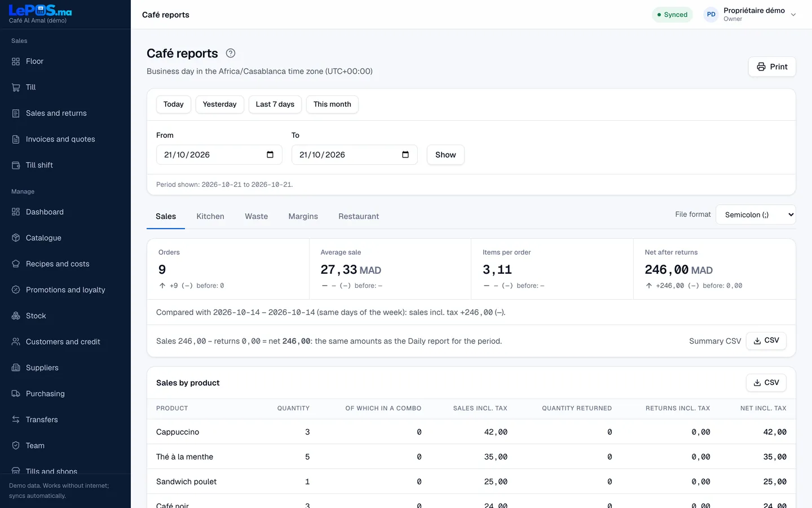Viewport: 812px width, 508px height.
Task: Click the Invoices and quotes document icon
Action: 16,139
